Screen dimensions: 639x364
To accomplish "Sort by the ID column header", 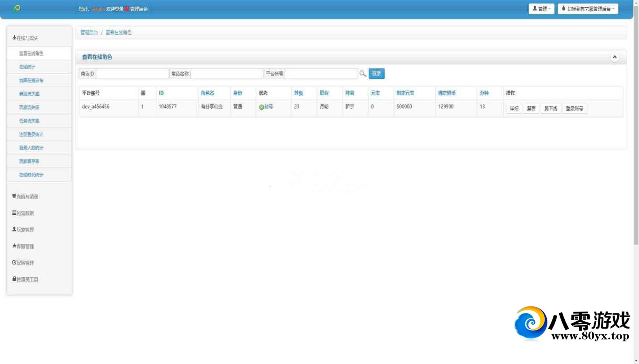I will point(161,93).
